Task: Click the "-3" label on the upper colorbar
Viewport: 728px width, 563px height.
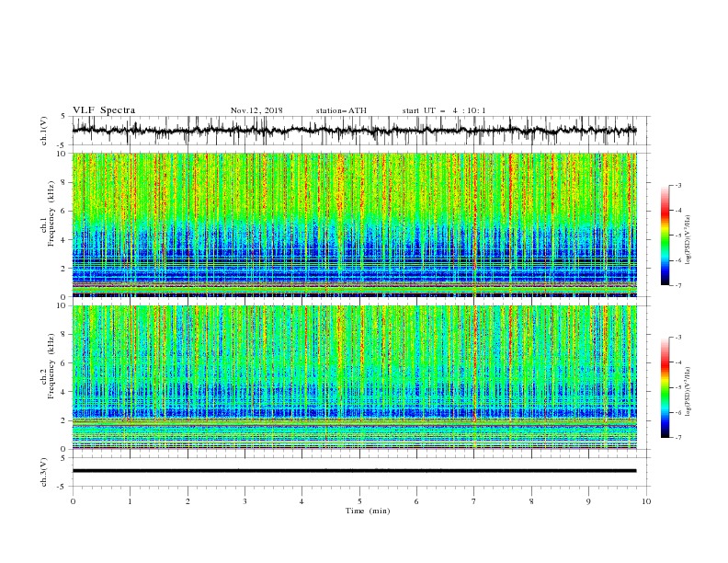Action: (x=677, y=185)
